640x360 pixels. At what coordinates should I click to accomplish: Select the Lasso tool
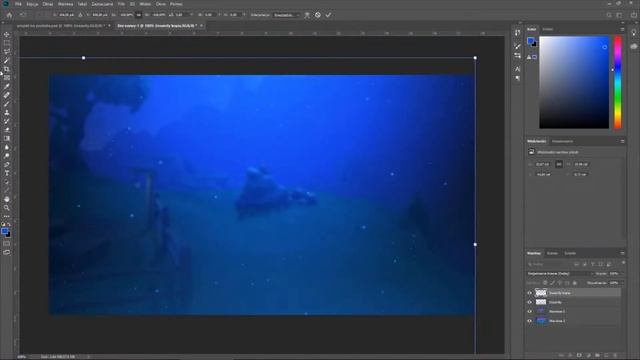[x=7, y=51]
